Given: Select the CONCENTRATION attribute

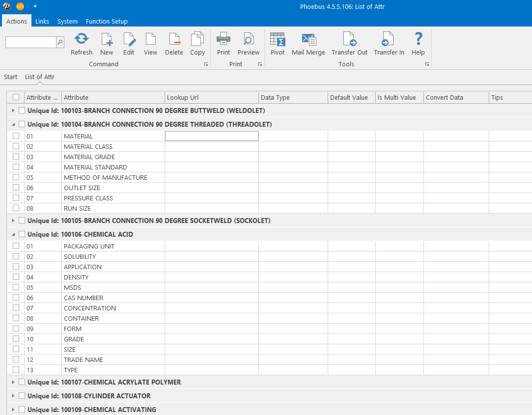Looking at the screenshot, I should click(x=90, y=308).
